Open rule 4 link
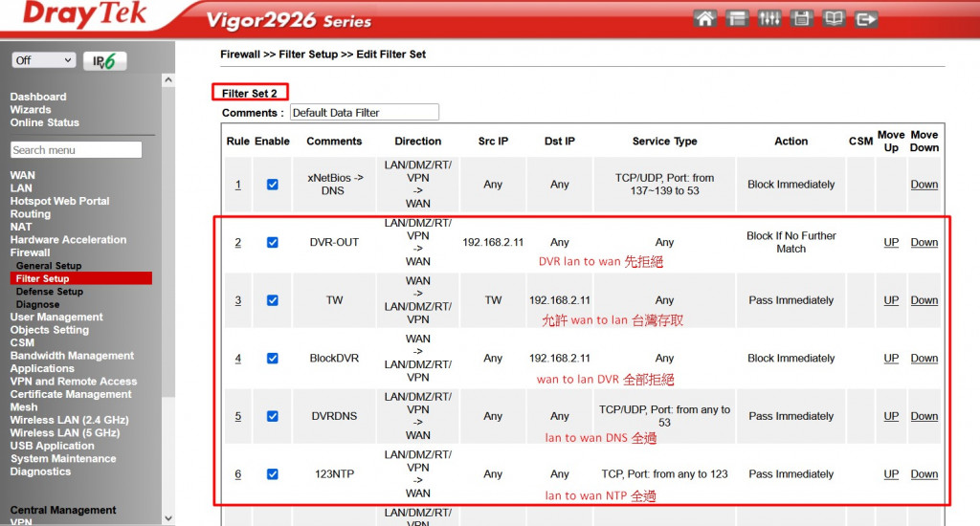This screenshot has width=980, height=526. [238, 358]
